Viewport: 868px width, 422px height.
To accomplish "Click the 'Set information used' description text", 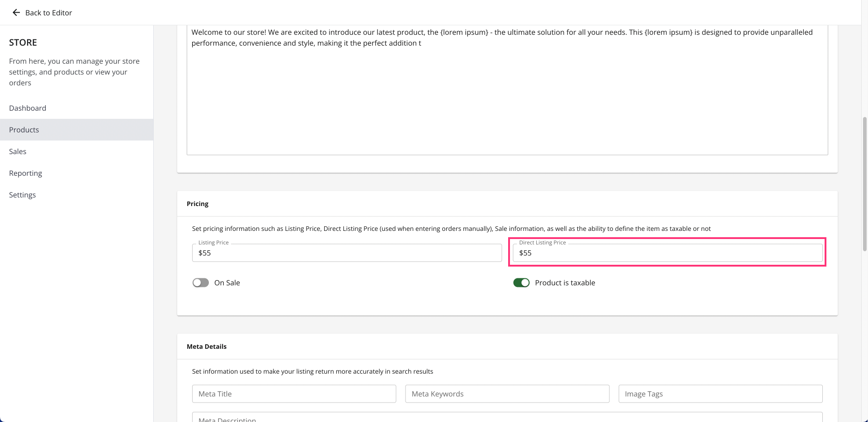I will coord(312,371).
